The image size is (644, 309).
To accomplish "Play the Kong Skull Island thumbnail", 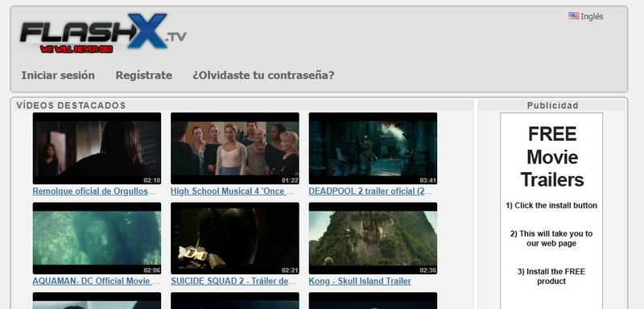I will [373, 238].
